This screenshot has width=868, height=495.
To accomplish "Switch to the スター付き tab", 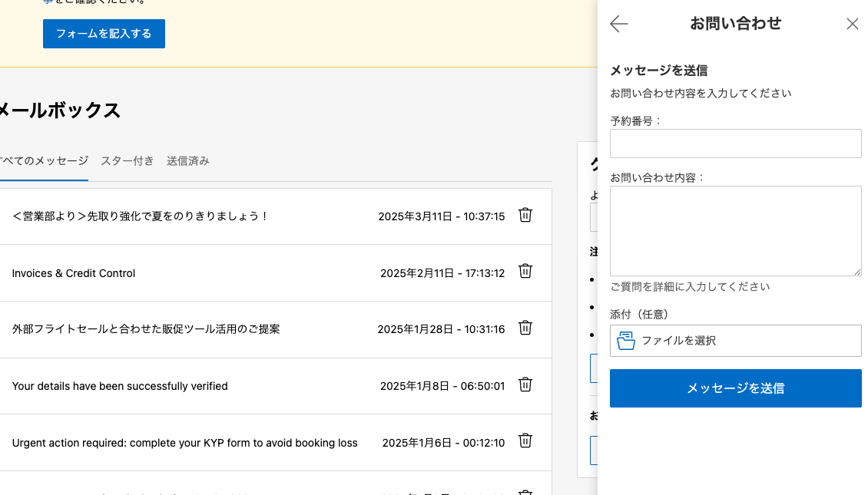I will click(128, 161).
